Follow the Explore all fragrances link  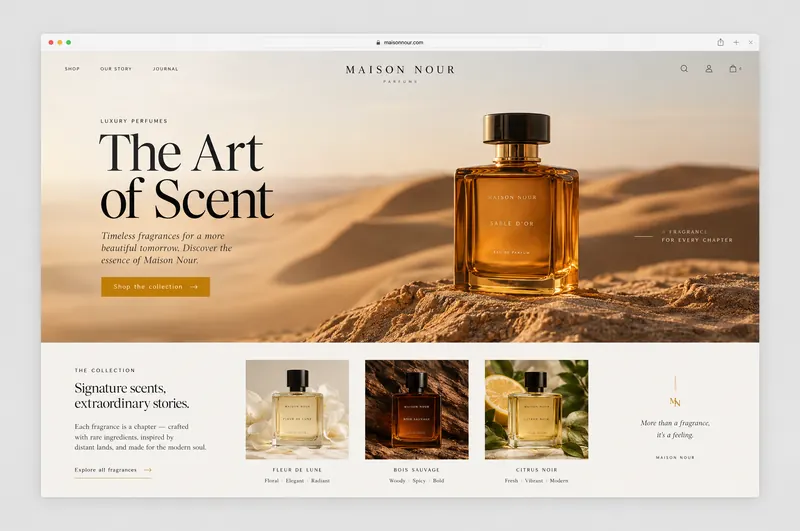tap(113, 470)
